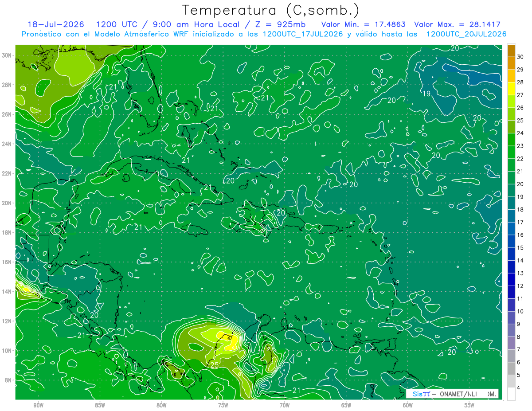Click the title "Temperatura (C,somb.)"
532x411 pixels.
pos(270,10)
